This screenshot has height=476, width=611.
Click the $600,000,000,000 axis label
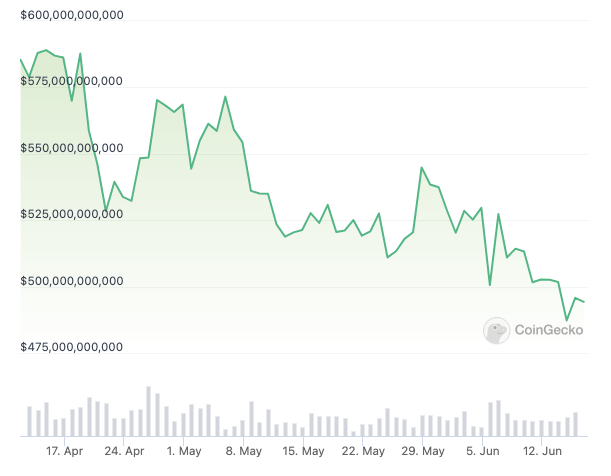(72, 14)
